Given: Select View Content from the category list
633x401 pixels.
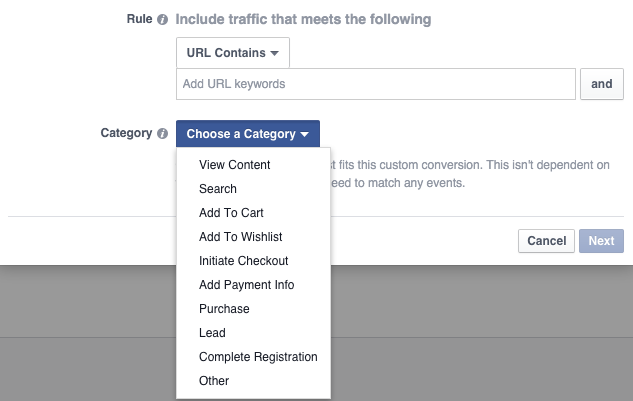Looking at the screenshot, I should click(x=235, y=165).
